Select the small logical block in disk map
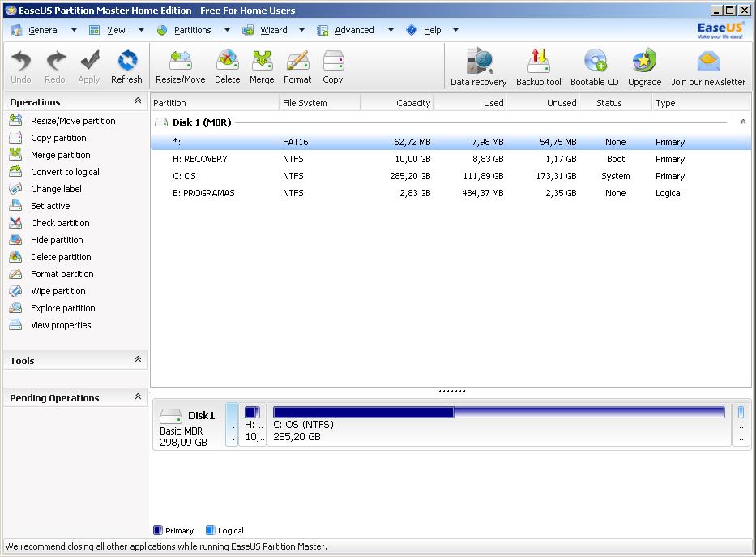The width and height of the screenshot is (756, 557). tap(741, 424)
